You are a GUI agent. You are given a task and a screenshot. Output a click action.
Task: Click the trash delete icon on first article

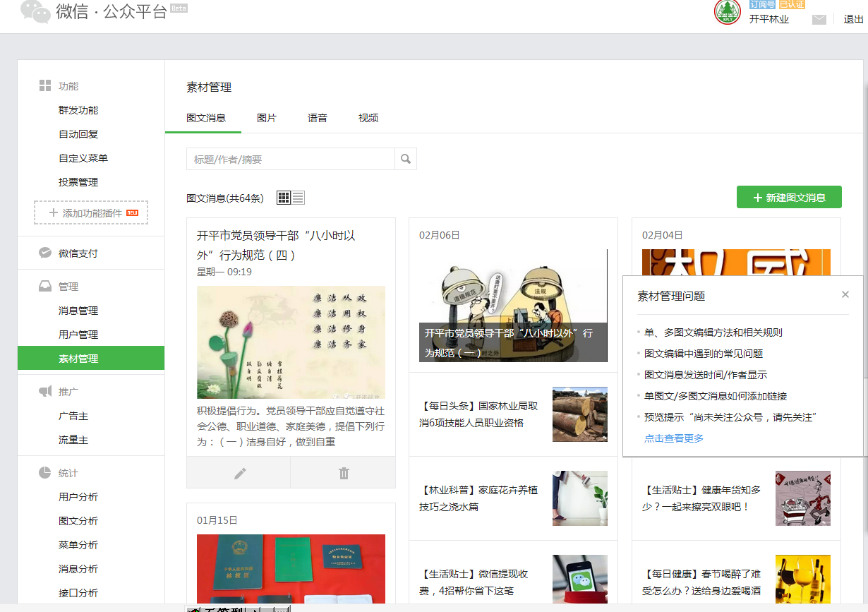click(x=344, y=473)
